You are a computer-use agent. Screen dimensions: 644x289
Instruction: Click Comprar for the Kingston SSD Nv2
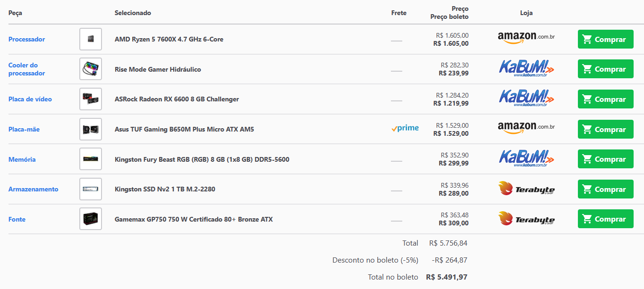[605, 189]
